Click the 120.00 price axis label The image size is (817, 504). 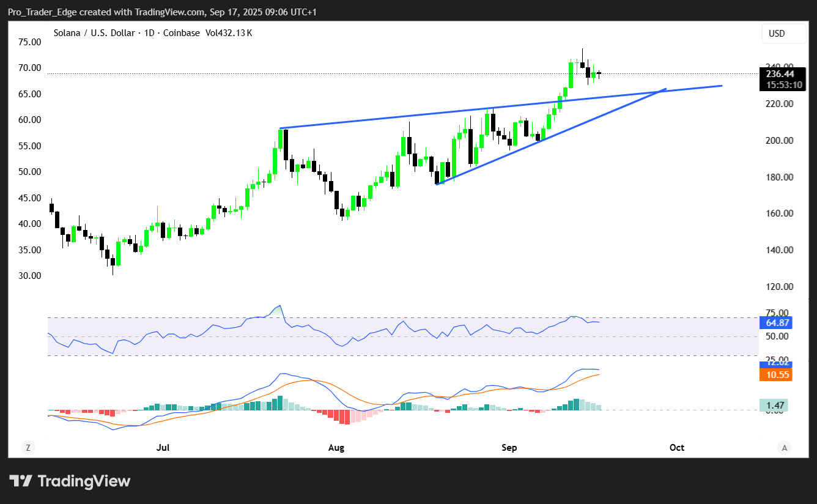(x=780, y=287)
